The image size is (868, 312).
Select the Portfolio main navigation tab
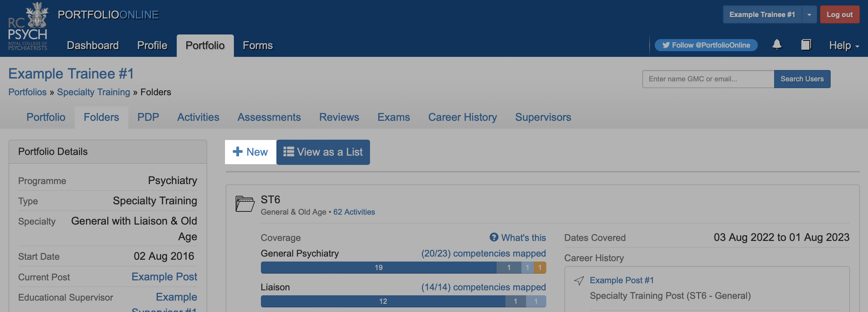(x=205, y=45)
